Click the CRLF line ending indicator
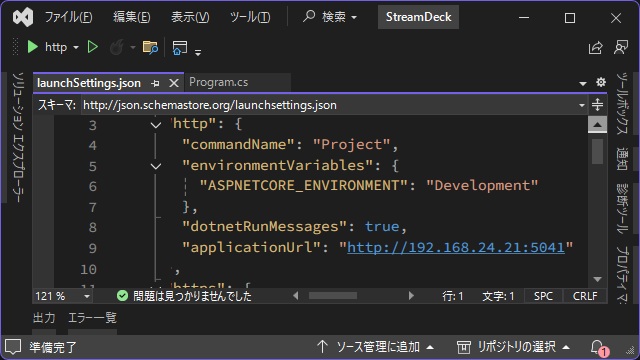 (585, 296)
